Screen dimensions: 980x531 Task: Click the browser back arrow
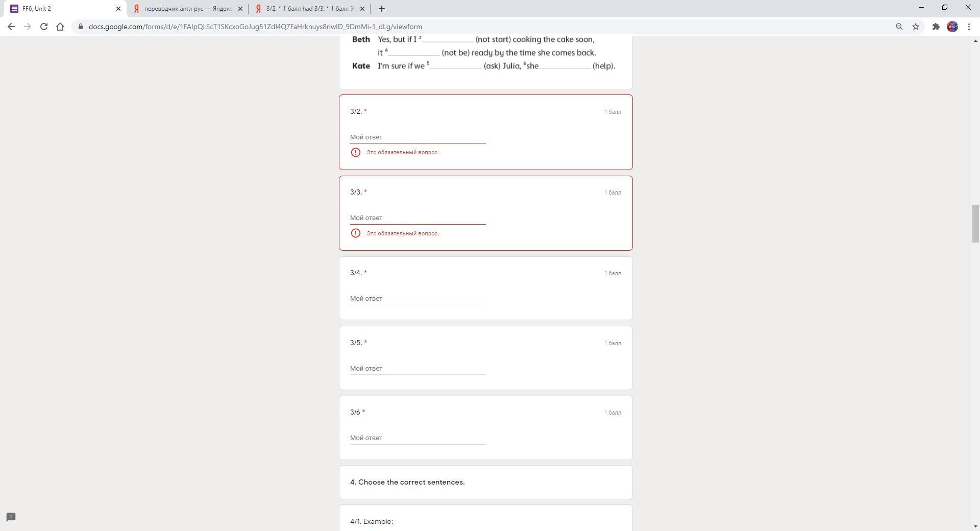[x=11, y=27]
